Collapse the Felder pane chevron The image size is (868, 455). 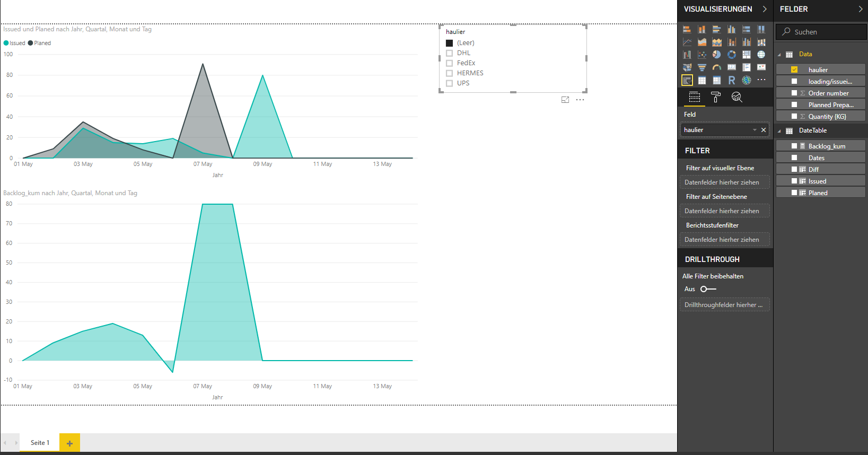pos(861,9)
